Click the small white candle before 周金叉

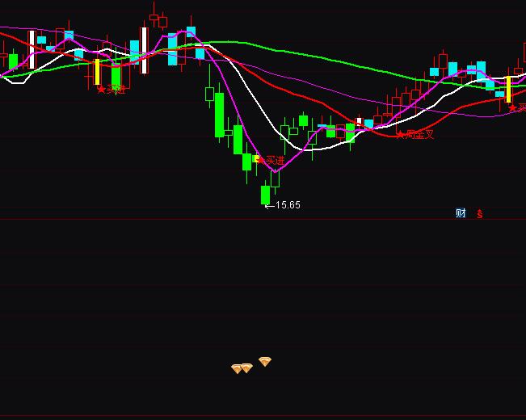[x=360, y=121]
